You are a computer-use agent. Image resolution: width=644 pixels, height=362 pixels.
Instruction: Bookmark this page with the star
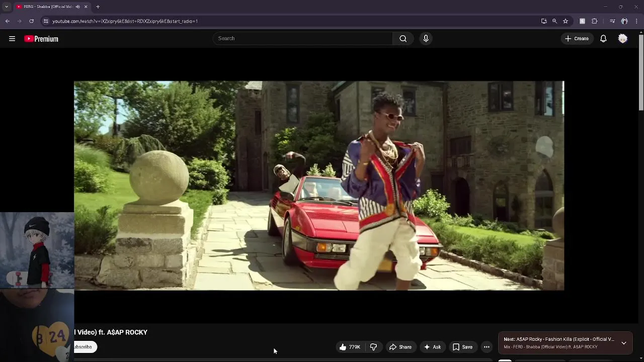click(x=566, y=21)
